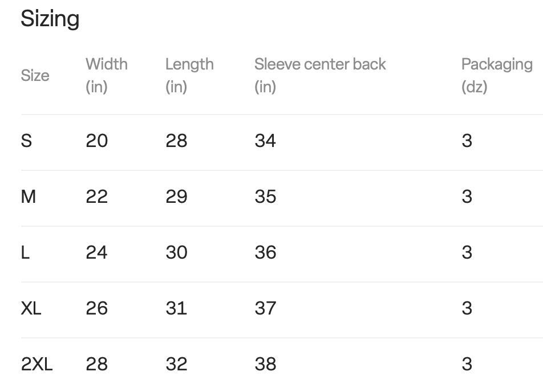The height and width of the screenshot is (392, 543).
Task: Select the M size row label
Action: click(x=29, y=197)
